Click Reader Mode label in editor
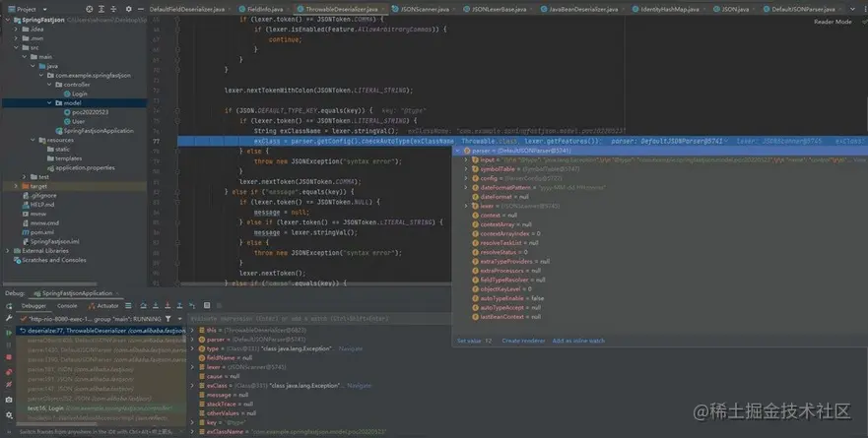 point(833,22)
